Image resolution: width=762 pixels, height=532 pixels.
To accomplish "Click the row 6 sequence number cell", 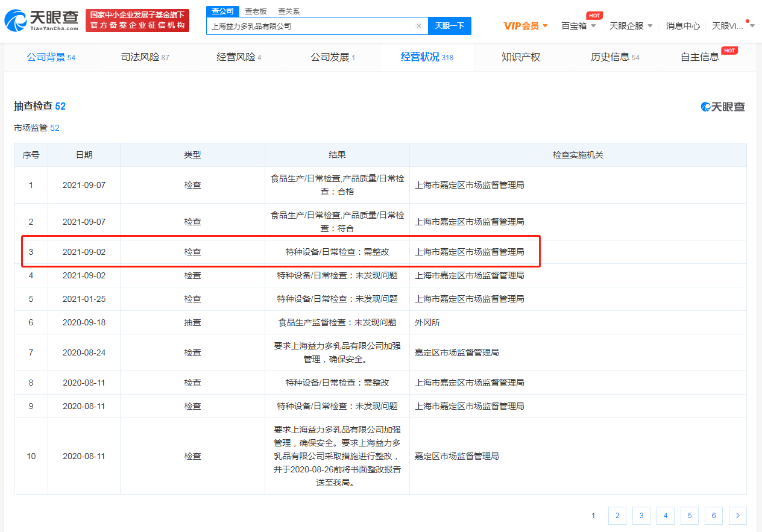I will [x=31, y=322].
